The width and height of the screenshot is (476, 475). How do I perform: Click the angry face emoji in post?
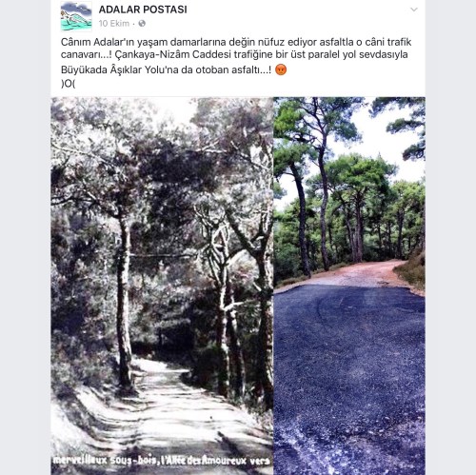(281, 69)
